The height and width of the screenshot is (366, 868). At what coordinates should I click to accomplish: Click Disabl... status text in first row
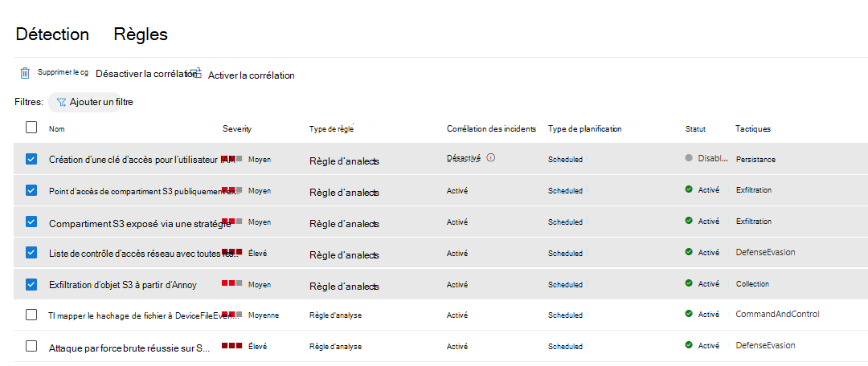pos(713,158)
